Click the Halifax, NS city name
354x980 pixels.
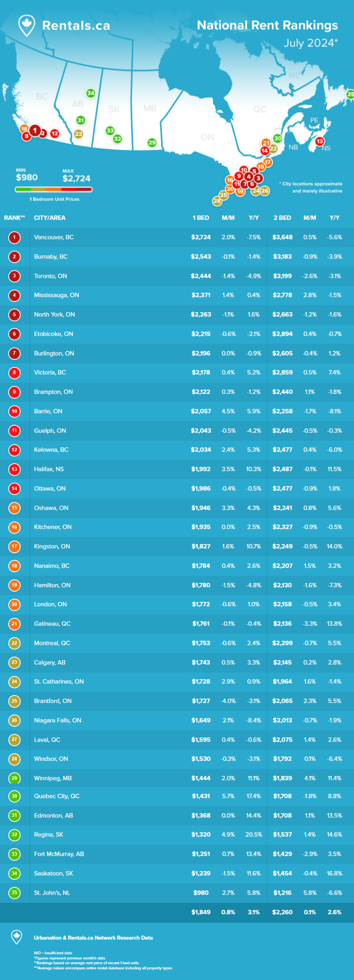pos(49,469)
